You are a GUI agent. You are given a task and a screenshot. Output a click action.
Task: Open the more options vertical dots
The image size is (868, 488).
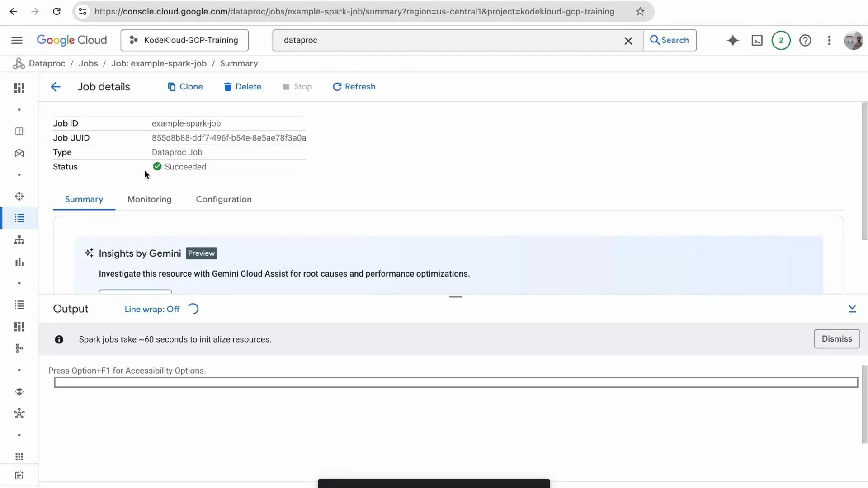(x=829, y=41)
